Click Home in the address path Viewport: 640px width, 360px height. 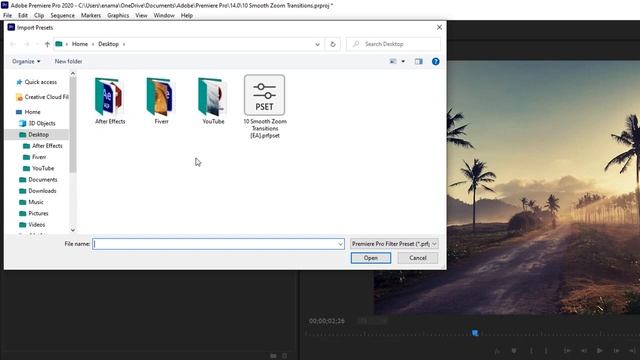[80, 44]
